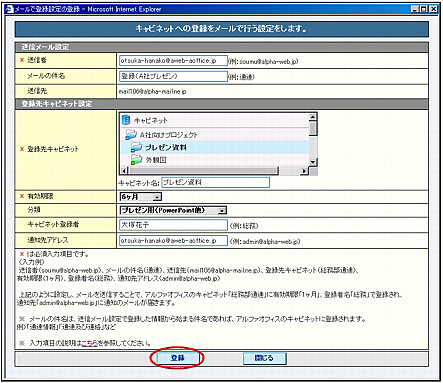
Task: Select the プレゼン資料 folder icon
Action: pos(136,147)
